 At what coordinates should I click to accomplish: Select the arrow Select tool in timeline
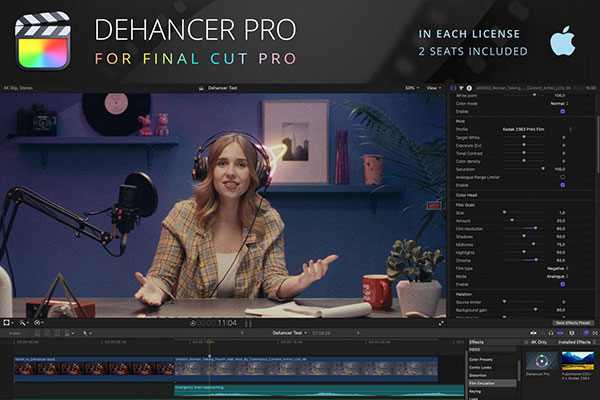[x=85, y=333]
